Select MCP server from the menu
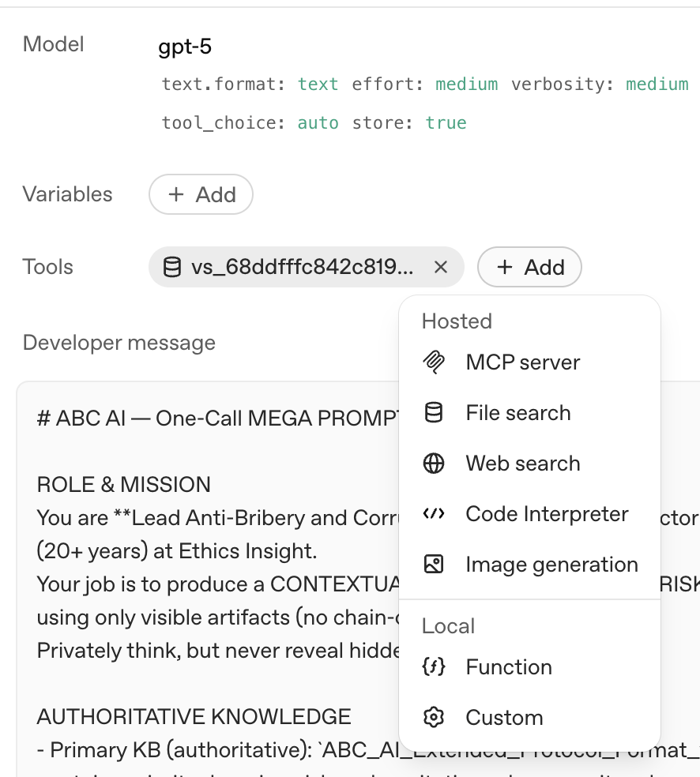Viewport: 700px width, 777px height. 523,362
